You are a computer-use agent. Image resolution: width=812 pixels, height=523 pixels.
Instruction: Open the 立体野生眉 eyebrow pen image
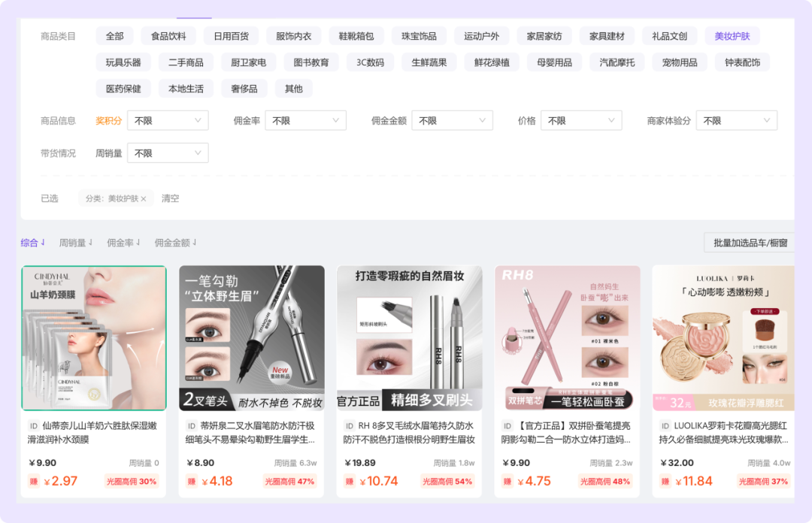coord(252,338)
